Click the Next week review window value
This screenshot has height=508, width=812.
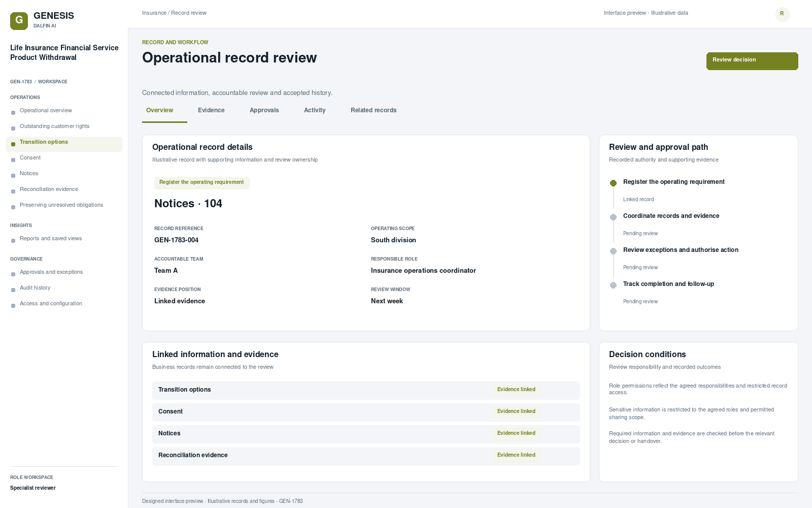pyautogui.click(x=387, y=301)
